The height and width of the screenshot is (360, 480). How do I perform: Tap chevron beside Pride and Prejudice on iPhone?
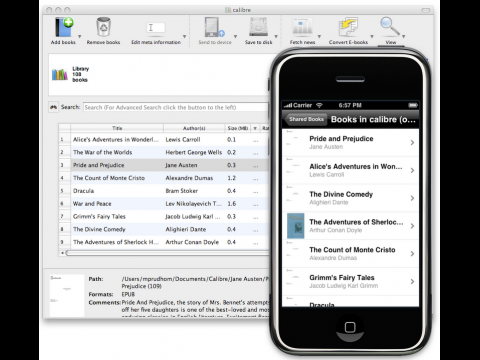412,142
